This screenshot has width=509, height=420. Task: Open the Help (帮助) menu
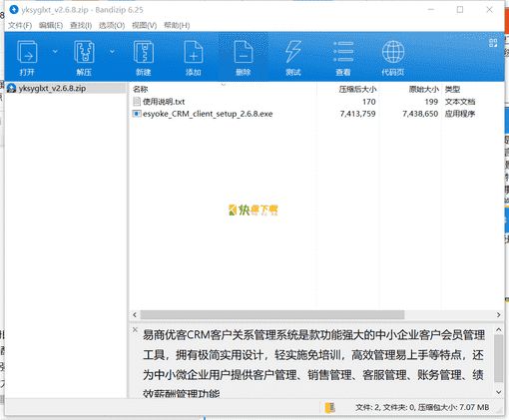coord(177,25)
